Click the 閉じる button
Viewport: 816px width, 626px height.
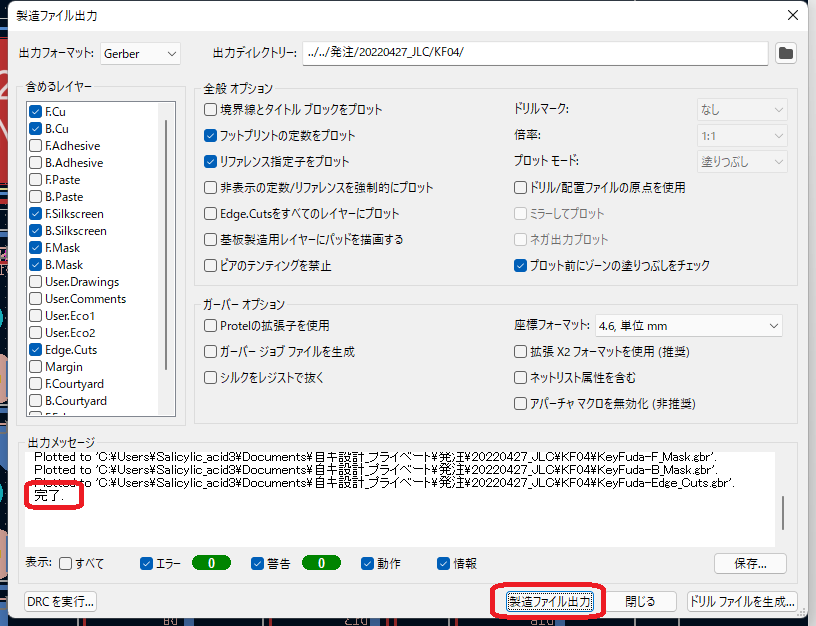coord(640,602)
